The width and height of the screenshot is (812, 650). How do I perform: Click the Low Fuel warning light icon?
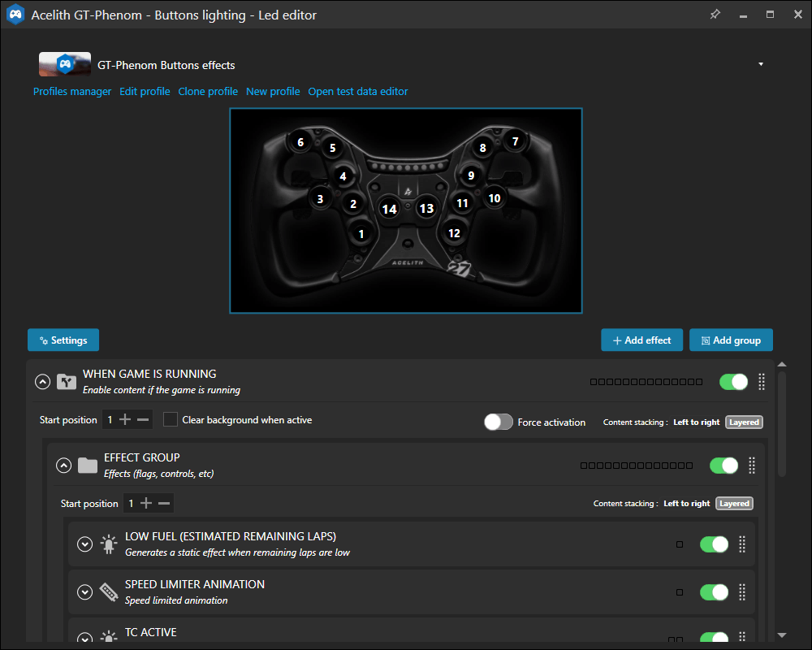coord(108,544)
